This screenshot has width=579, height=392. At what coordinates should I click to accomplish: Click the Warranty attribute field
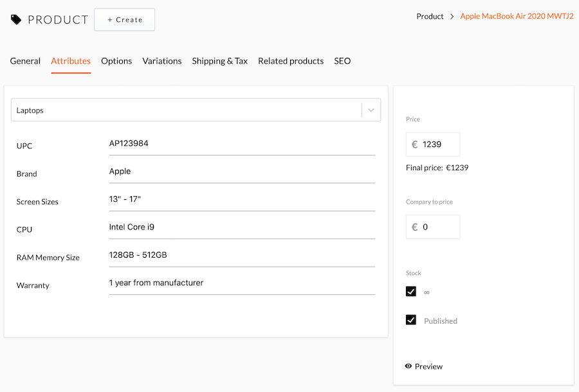click(x=241, y=283)
